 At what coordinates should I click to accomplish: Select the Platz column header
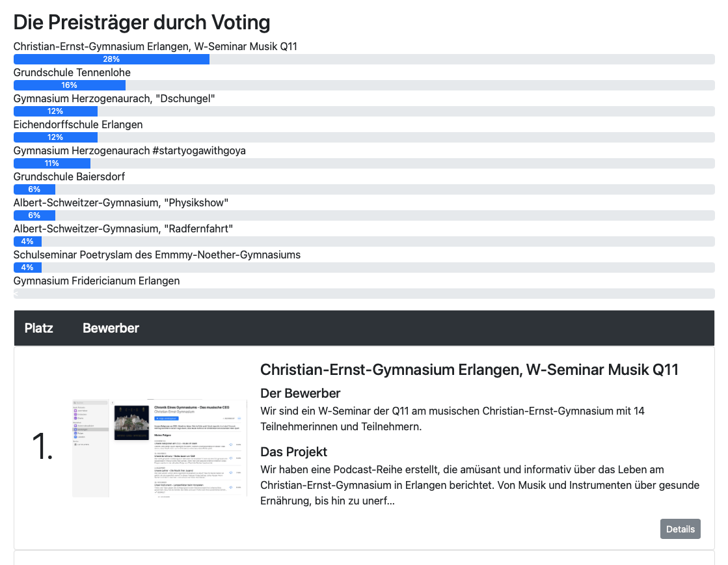click(x=38, y=328)
